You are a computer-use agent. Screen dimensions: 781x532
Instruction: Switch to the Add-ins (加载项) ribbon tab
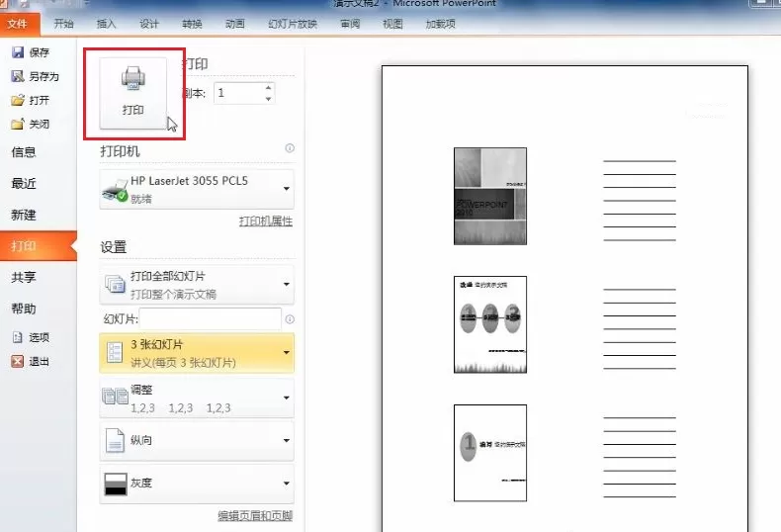pyautogui.click(x=440, y=24)
